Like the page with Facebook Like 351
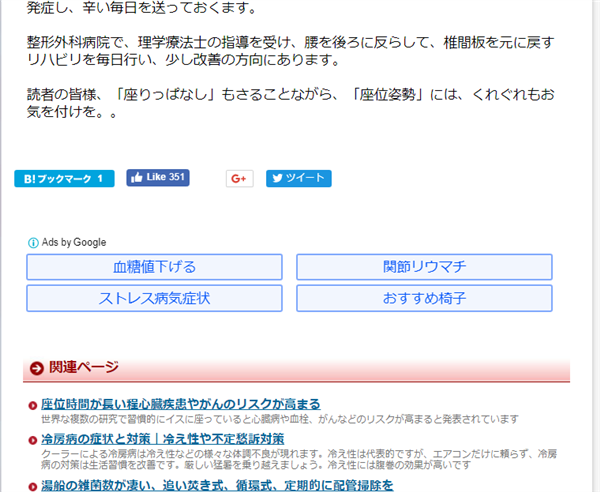The width and height of the screenshot is (600, 492). [x=158, y=178]
